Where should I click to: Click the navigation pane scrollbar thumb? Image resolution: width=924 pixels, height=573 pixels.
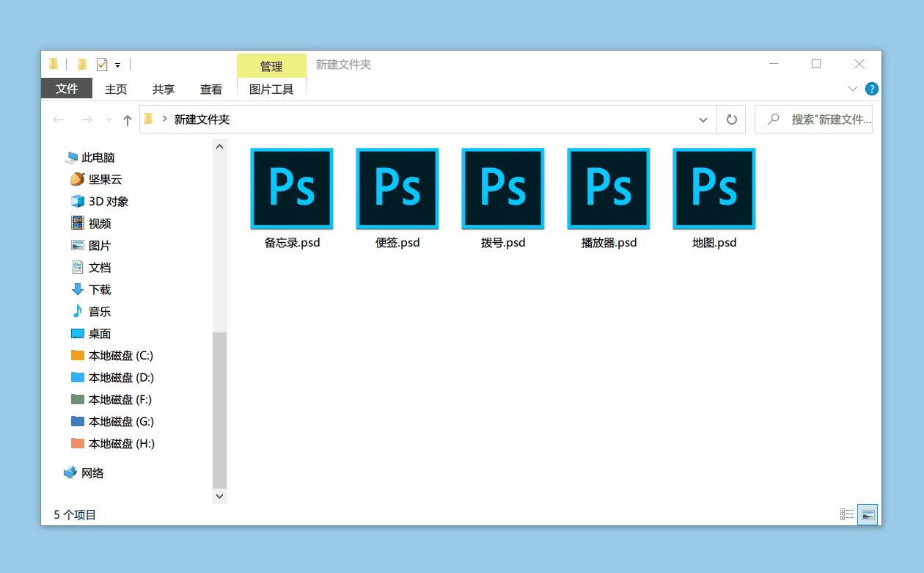click(x=220, y=410)
